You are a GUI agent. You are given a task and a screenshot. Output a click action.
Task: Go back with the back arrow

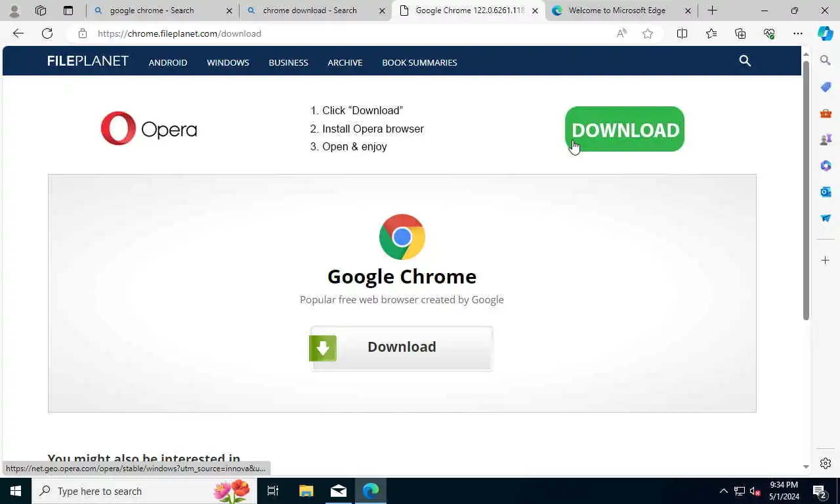click(x=18, y=33)
